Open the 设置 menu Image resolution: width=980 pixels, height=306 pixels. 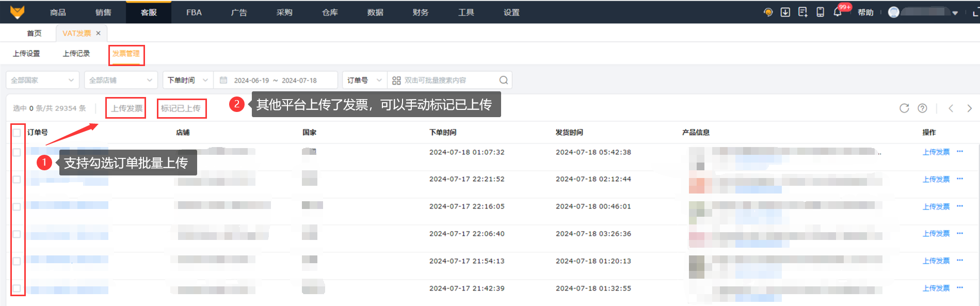(511, 12)
